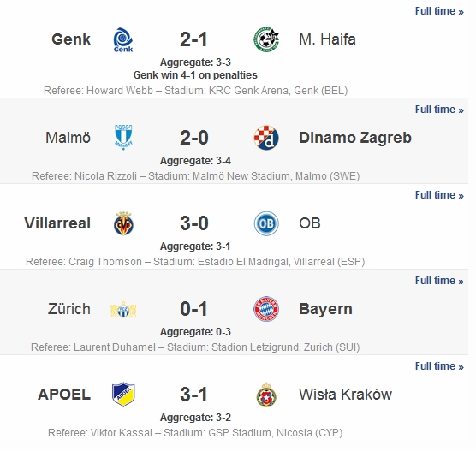This screenshot has height=451, width=476.
Task: Click the Bayern team name
Action: (325, 309)
